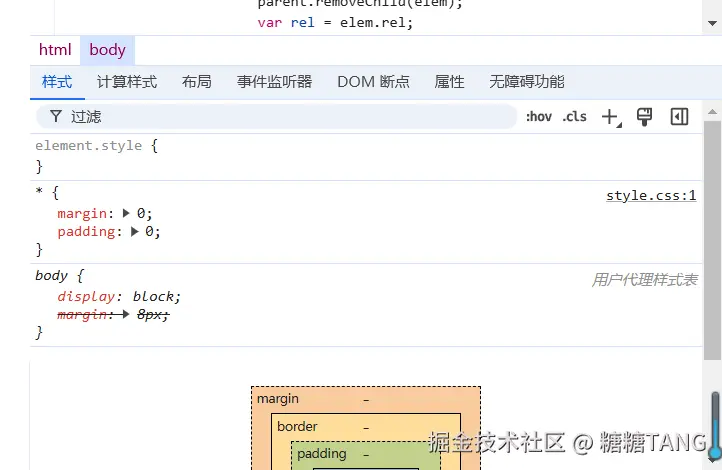Click the element.style selector
Image resolution: width=722 pixels, height=470 pixels.
pyautogui.click(x=88, y=146)
